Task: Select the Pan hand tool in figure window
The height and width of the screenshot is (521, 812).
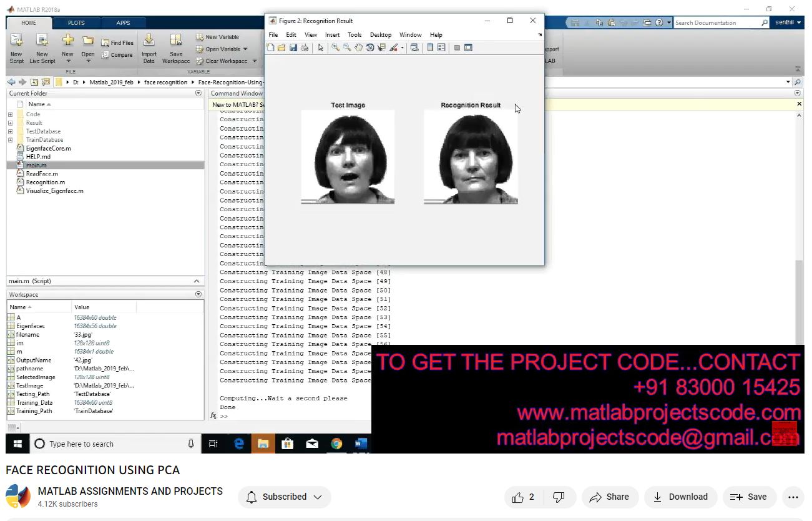Action: point(358,47)
